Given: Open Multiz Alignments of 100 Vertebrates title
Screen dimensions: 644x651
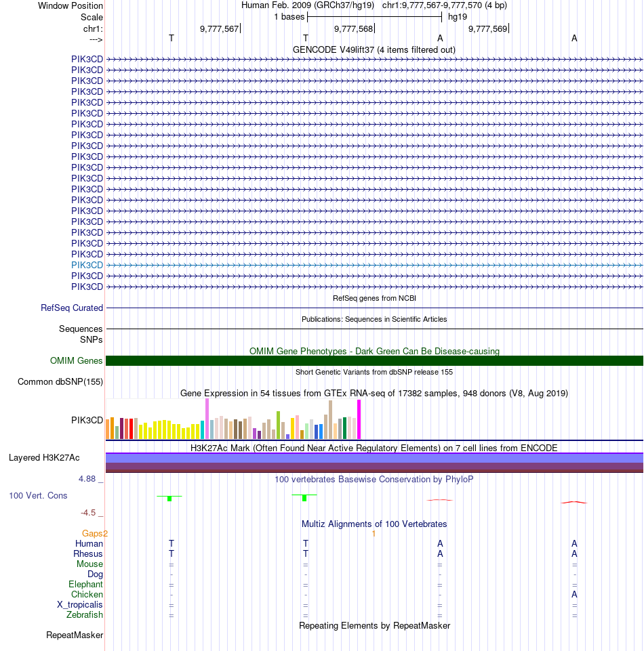Looking at the screenshot, I should (x=374, y=524).
